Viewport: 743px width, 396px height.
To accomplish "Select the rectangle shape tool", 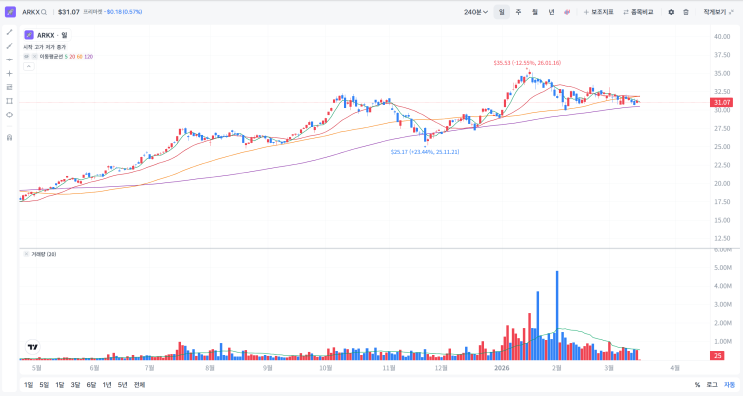I will (x=9, y=101).
